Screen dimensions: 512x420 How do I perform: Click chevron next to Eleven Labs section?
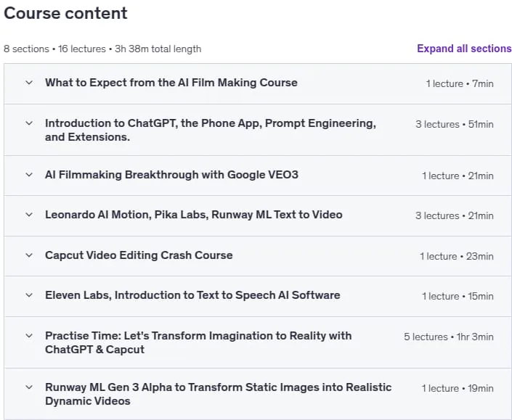[x=29, y=295]
